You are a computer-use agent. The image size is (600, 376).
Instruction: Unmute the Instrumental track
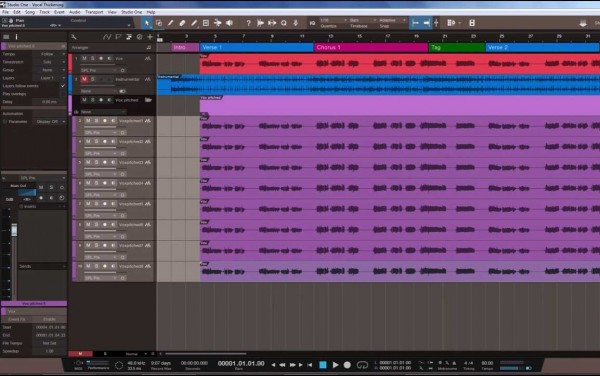click(x=84, y=79)
